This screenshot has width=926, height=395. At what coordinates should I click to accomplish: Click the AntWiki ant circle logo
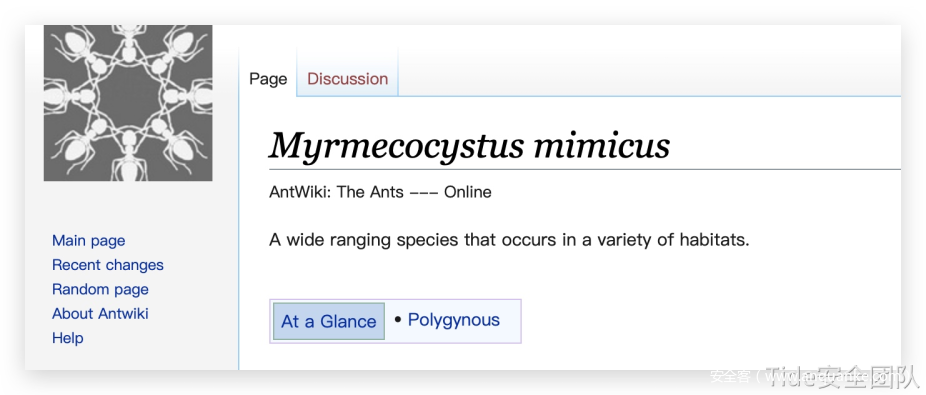pyautogui.click(x=128, y=103)
